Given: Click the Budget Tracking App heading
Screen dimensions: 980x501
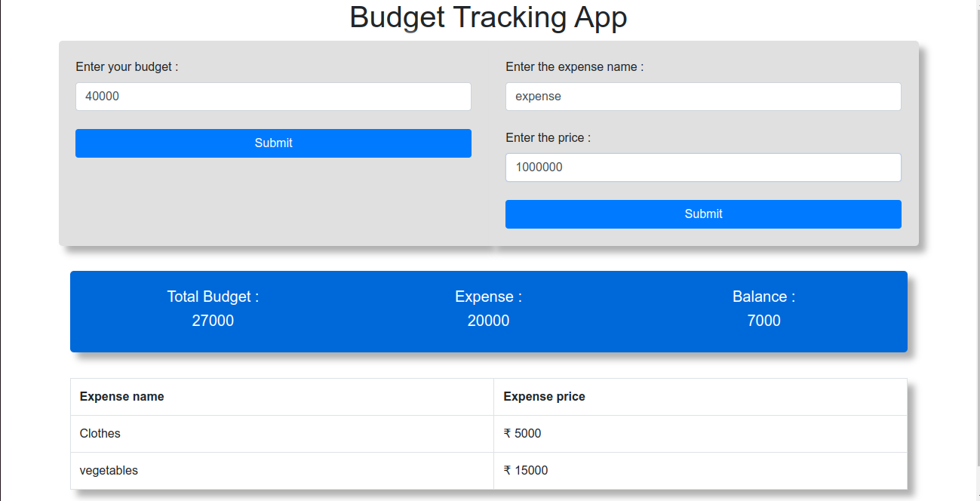Looking at the screenshot, I should [x=489, y=17].
